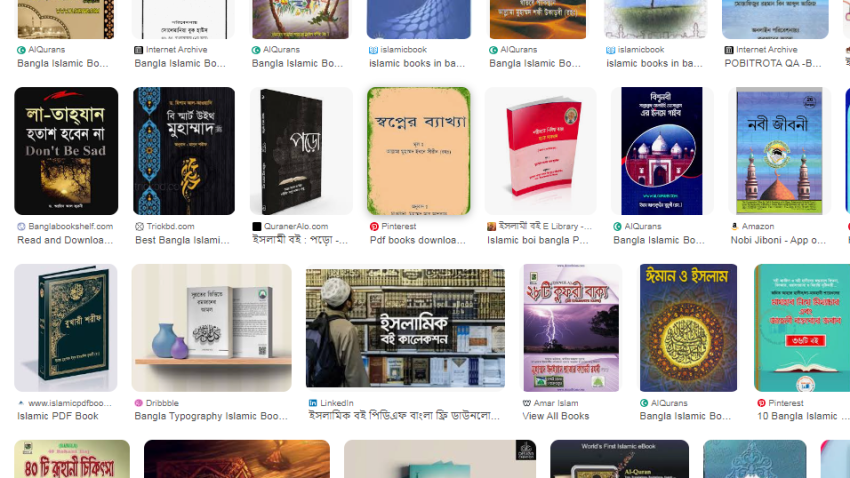Open the Bukhari Sharif green book thumbnail
The width and height of the screenshot is (850, 478).
(66, 328)
